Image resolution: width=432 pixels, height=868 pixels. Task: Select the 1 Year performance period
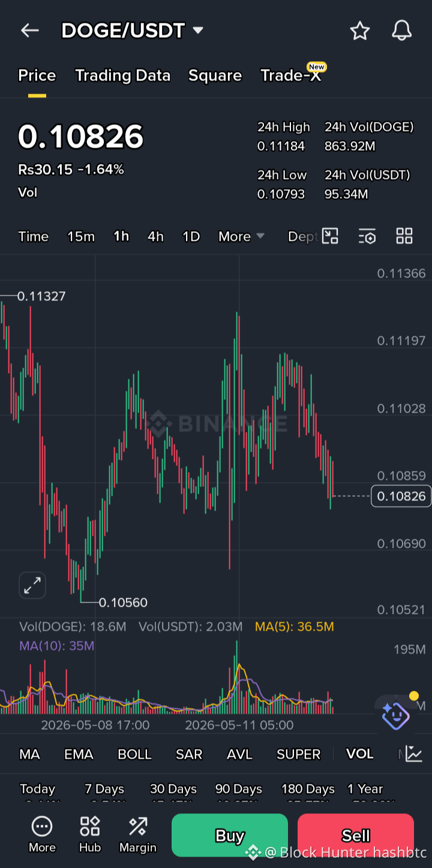click(365, 789)
